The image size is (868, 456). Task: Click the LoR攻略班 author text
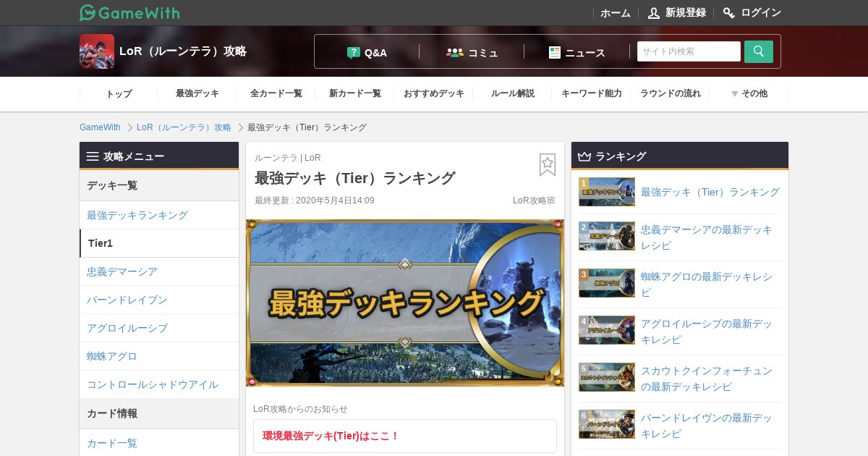(534, 200)
